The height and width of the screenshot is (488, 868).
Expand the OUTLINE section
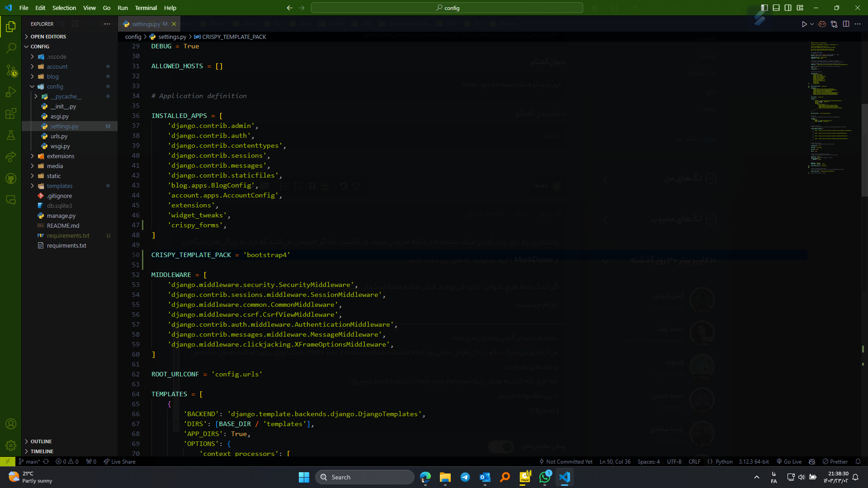[x=70, y=441]
